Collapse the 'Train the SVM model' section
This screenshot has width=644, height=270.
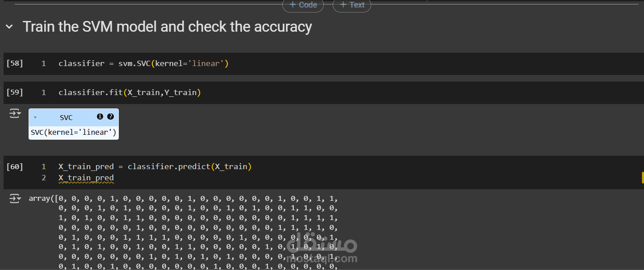(9, 27)
